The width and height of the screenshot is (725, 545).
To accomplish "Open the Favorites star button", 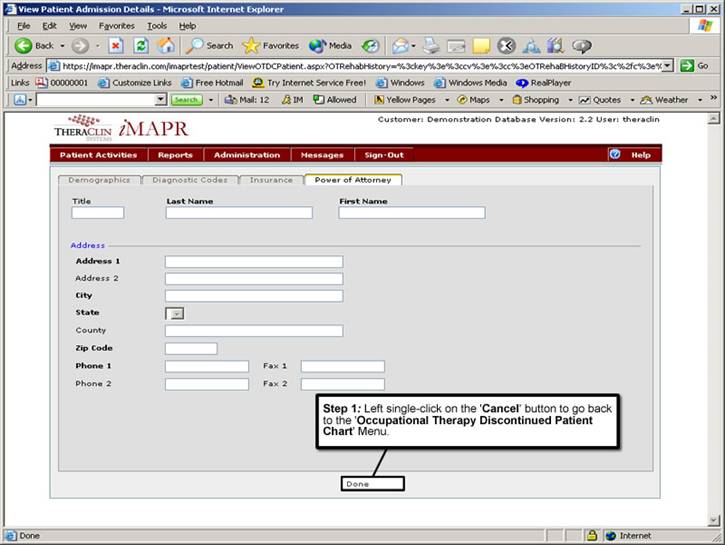I will coord(271,45).
